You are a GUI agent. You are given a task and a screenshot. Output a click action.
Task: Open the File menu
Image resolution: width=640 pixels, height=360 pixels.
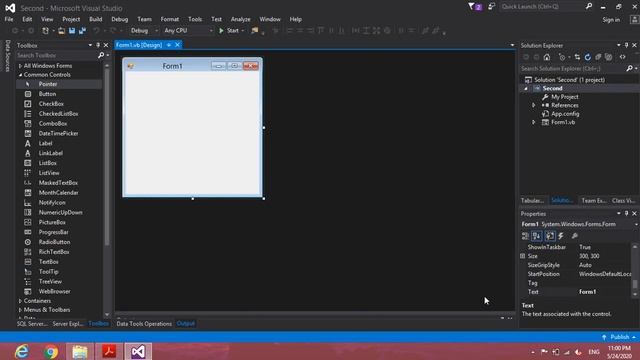pos(9,19)
